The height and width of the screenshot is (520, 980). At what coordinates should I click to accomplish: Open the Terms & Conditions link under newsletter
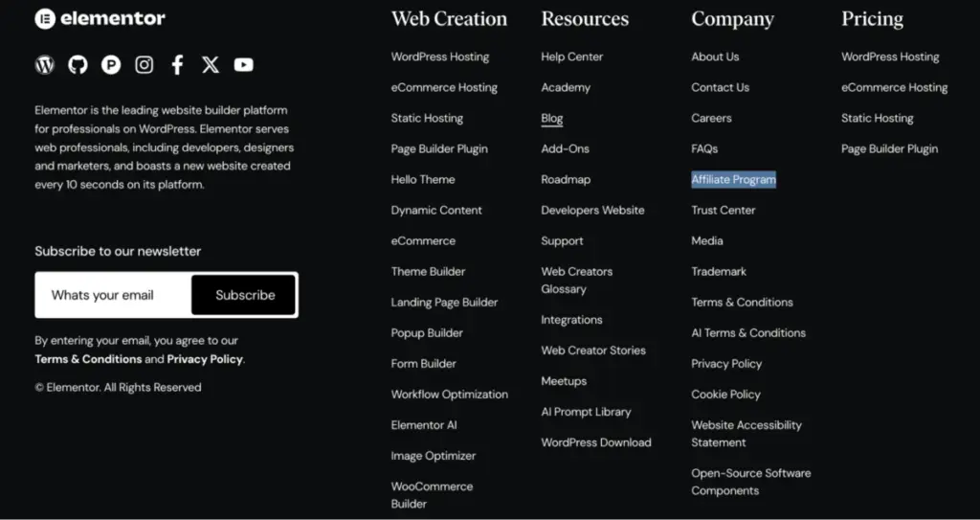[88, 359]
